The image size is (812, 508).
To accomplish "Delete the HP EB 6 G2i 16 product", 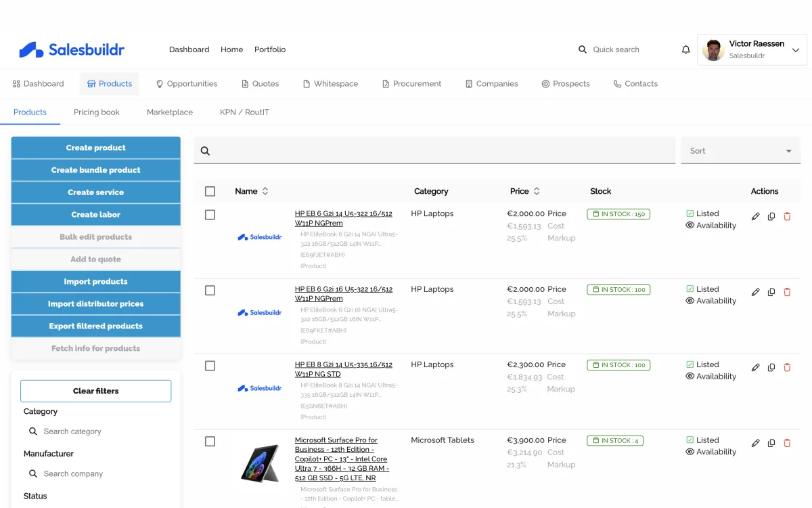I will 787,292.
